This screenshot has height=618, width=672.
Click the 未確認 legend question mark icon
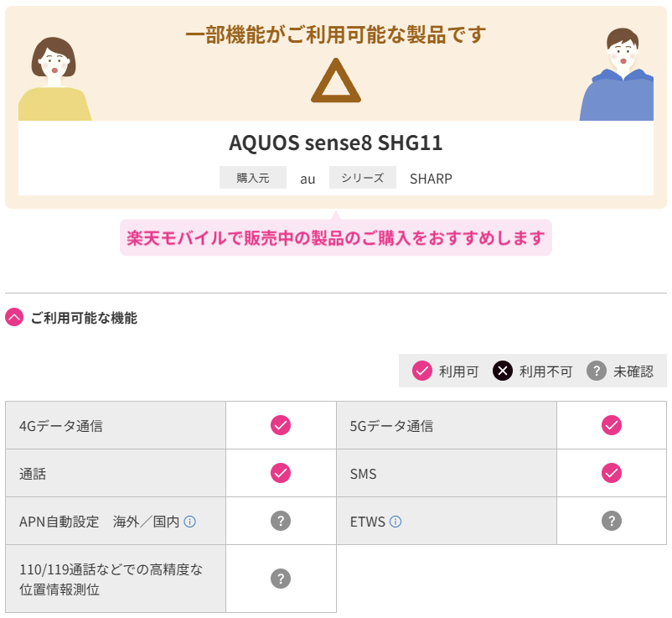pos(597,371)
